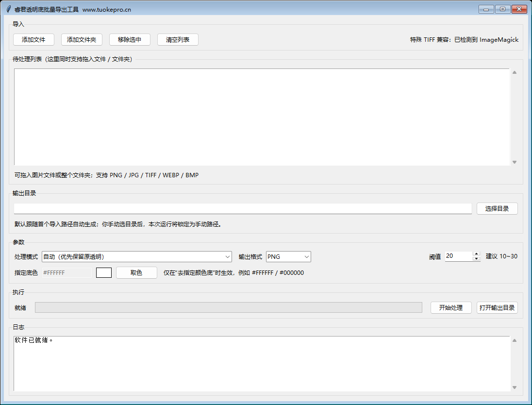Click the supported formats hint text
Screen dimensions: 532x405
point(106,175)
